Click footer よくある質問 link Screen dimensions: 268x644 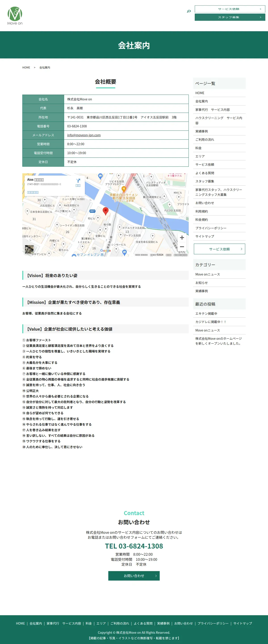tap(143, 623)
